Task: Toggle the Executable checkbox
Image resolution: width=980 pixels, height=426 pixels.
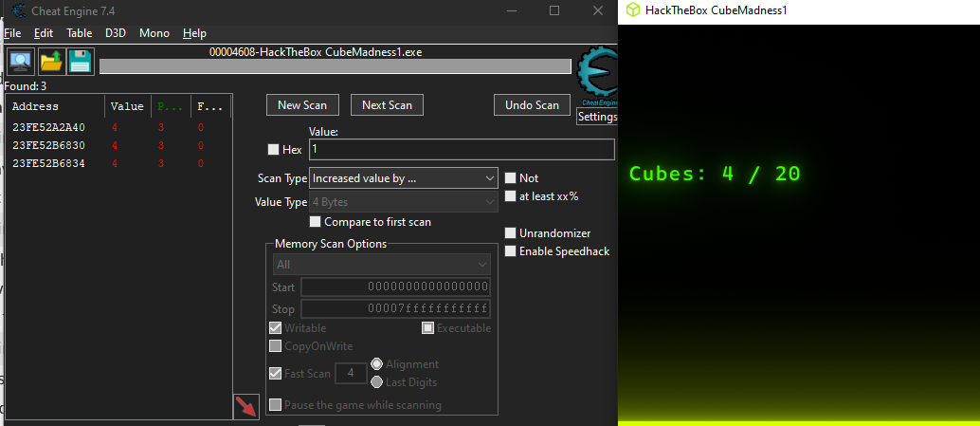Action: click(x=427, y=327)
